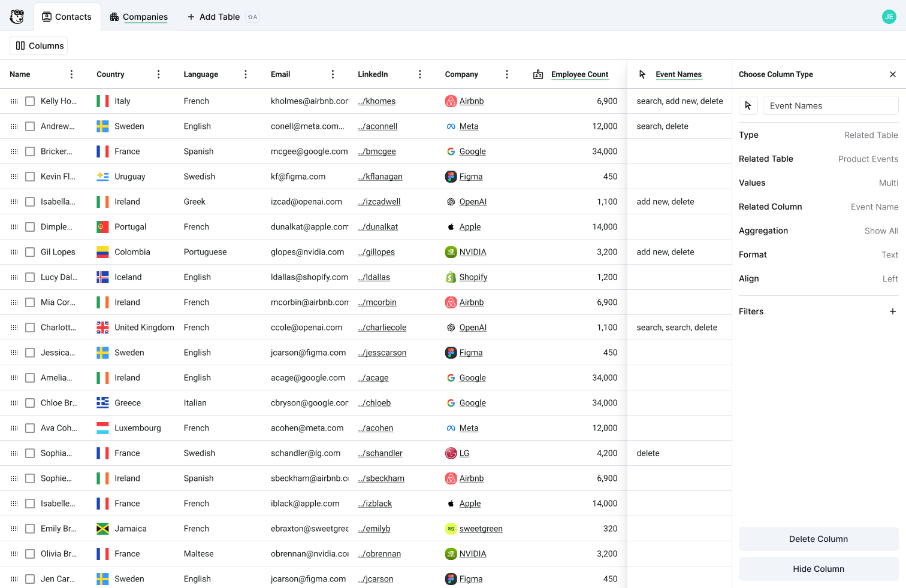The width and height of the screenshot is (906, 588).
Task: Select the Kelly Ho row checkbox
Action: click(x=30, y=101)
